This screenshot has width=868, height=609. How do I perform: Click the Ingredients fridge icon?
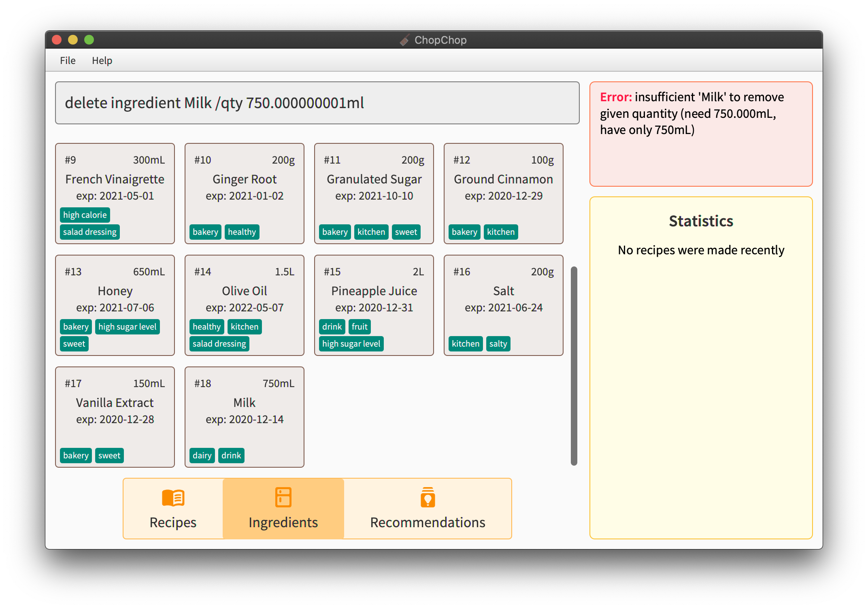283,497
